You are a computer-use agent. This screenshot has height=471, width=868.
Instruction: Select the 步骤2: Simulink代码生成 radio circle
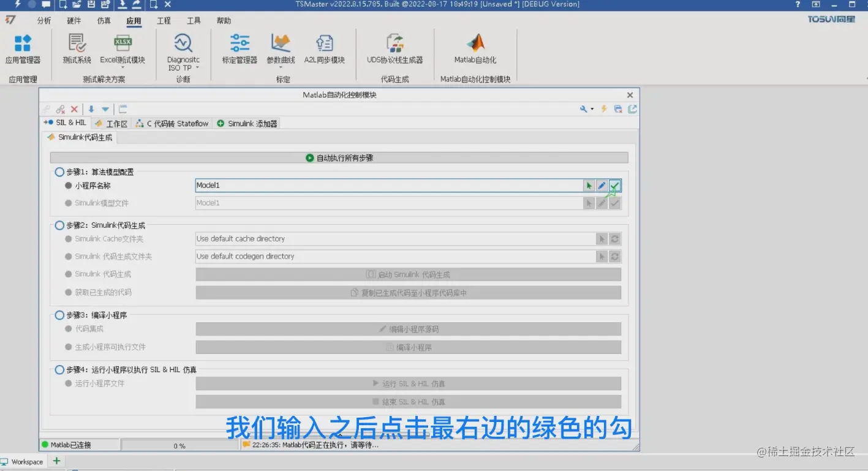pyautogui.click(x=59, y=225)
